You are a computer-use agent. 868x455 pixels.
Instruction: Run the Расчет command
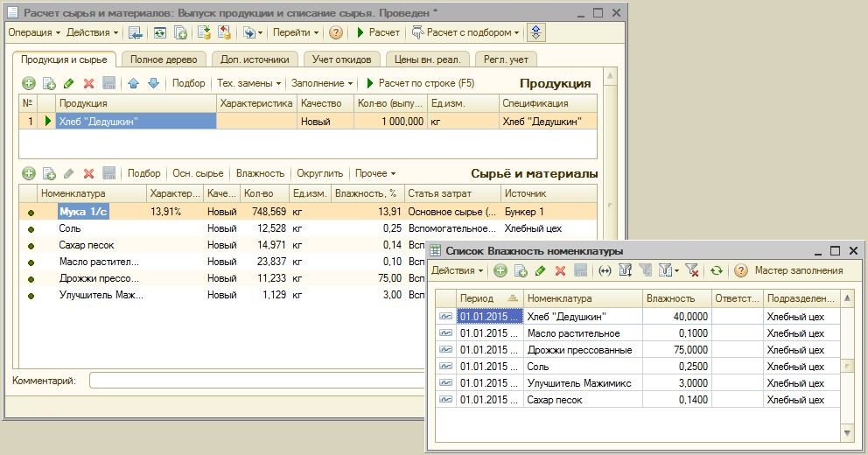click(379, 32)
